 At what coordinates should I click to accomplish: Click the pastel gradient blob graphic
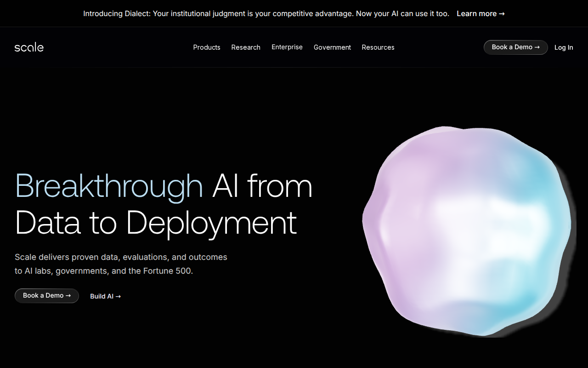(466, 230)
